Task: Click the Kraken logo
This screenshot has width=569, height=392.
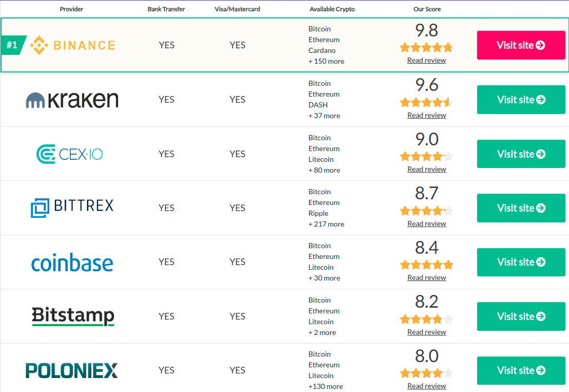Action: click(72, 100)
